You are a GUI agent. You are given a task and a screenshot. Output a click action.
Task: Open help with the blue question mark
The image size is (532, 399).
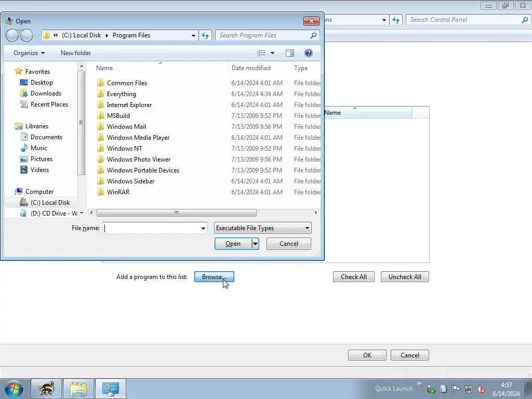point(309,53)
